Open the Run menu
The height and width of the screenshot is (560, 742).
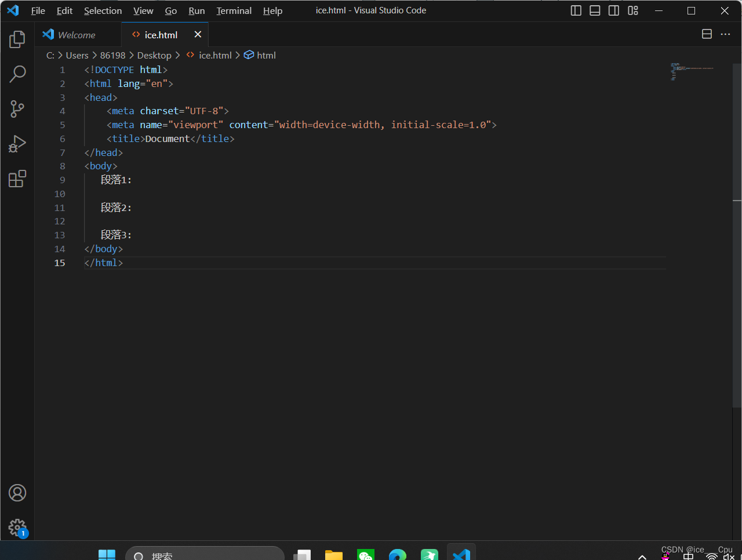point(197,10)
